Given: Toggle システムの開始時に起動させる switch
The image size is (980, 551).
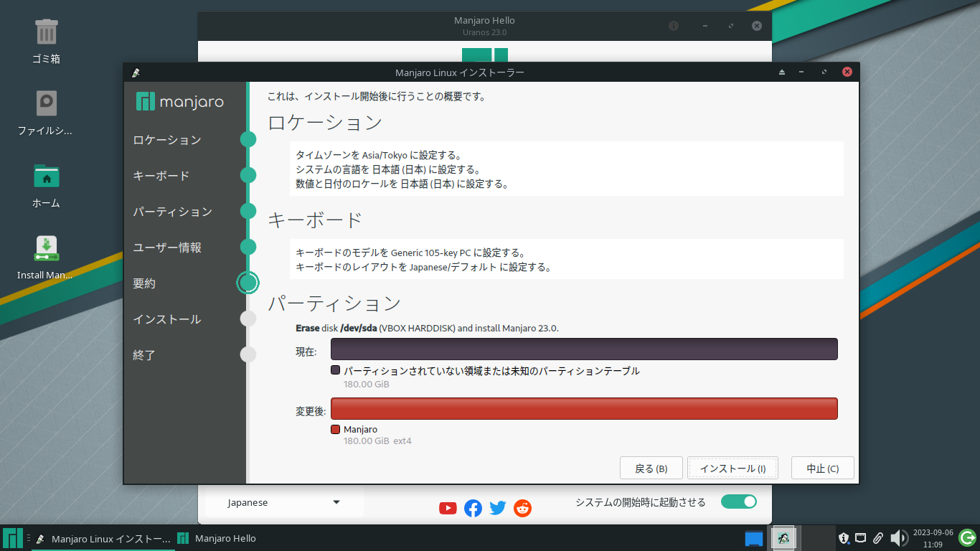Looking at the screenshot, I should coord(739,501).
